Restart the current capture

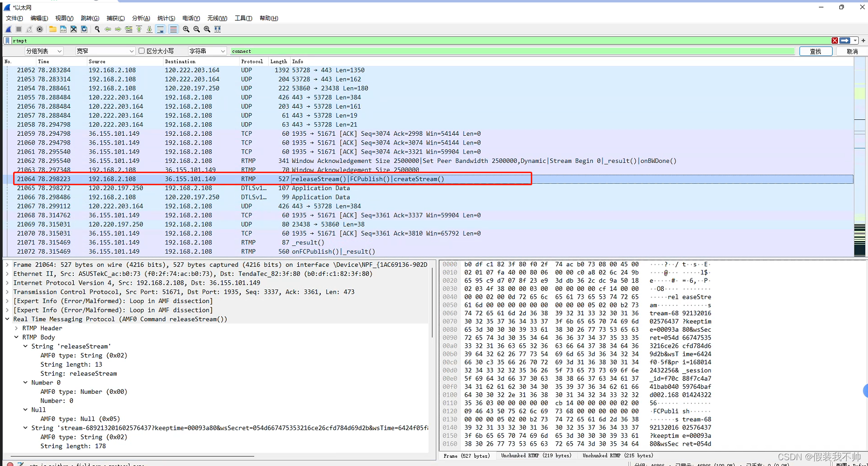click(x=29, y=29)
